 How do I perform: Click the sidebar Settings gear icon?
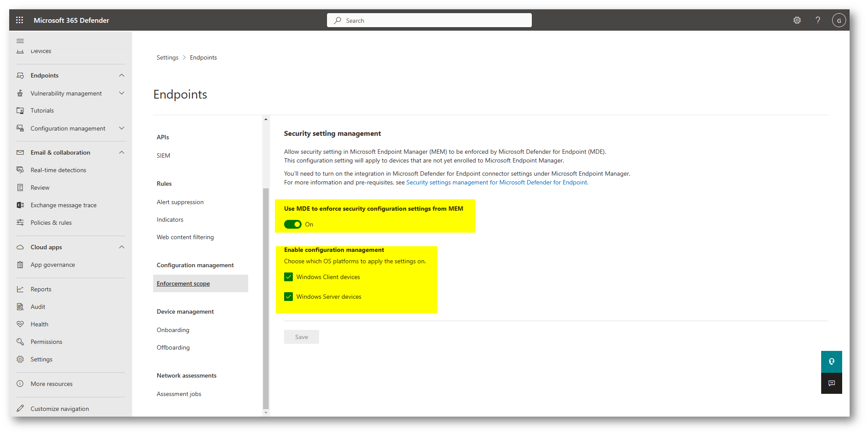[20, 359]
